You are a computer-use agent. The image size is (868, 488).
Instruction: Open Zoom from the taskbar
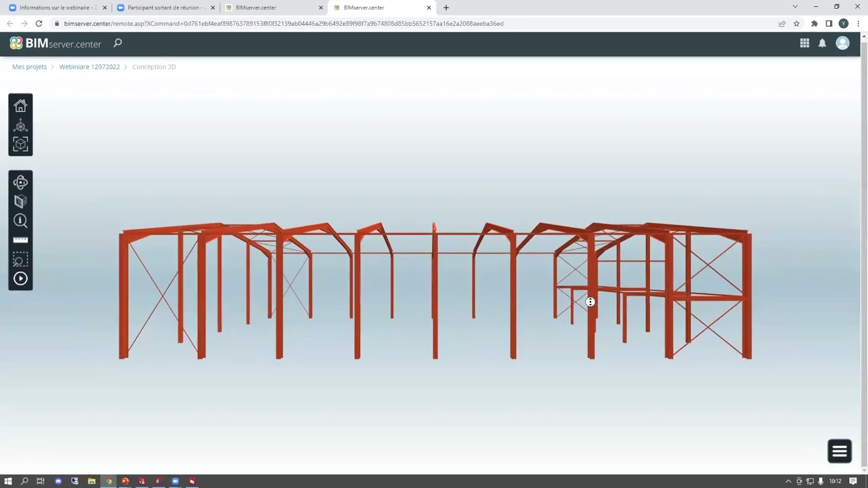pos(175,481)
